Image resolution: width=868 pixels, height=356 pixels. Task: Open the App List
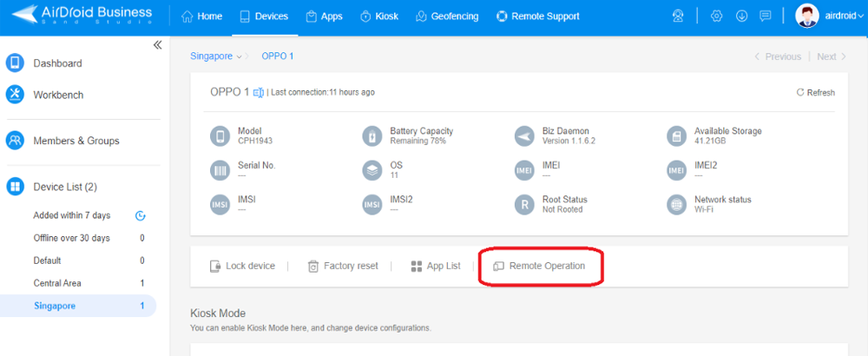coord(436,266)
